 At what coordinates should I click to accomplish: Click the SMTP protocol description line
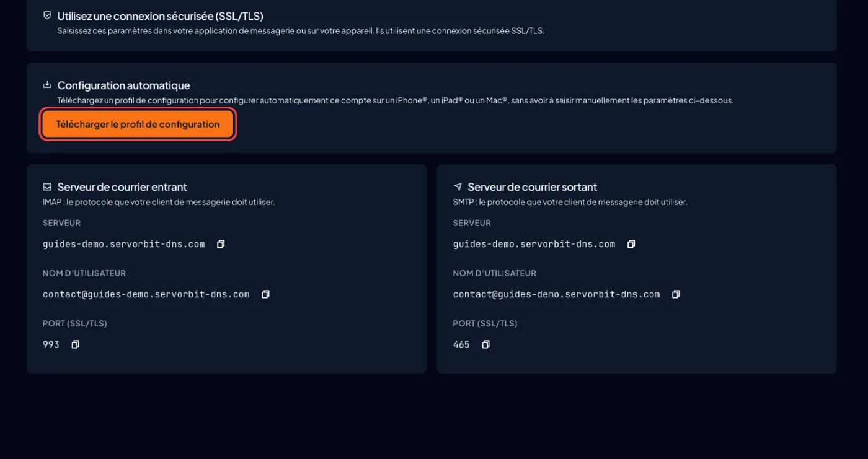[x=570, y=202]
